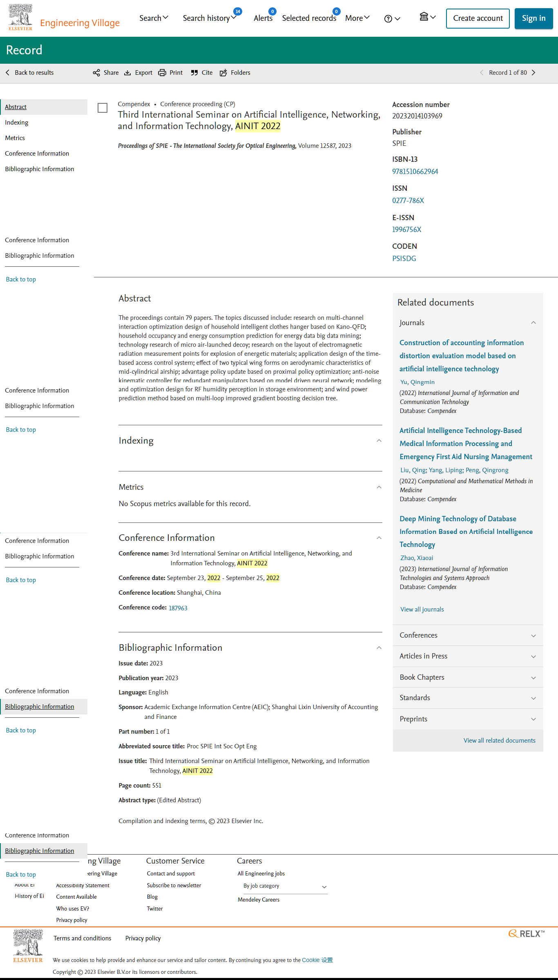Collapse the Bibliographic Information section chevron
This screenshot has height=980, width=558.
[379, 648]
